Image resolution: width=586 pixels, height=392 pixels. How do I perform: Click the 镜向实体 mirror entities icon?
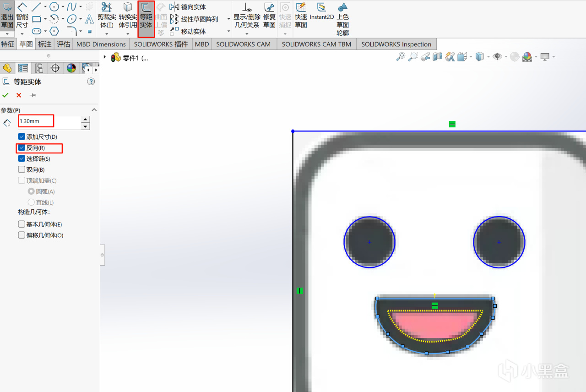(x=174, y=7)
